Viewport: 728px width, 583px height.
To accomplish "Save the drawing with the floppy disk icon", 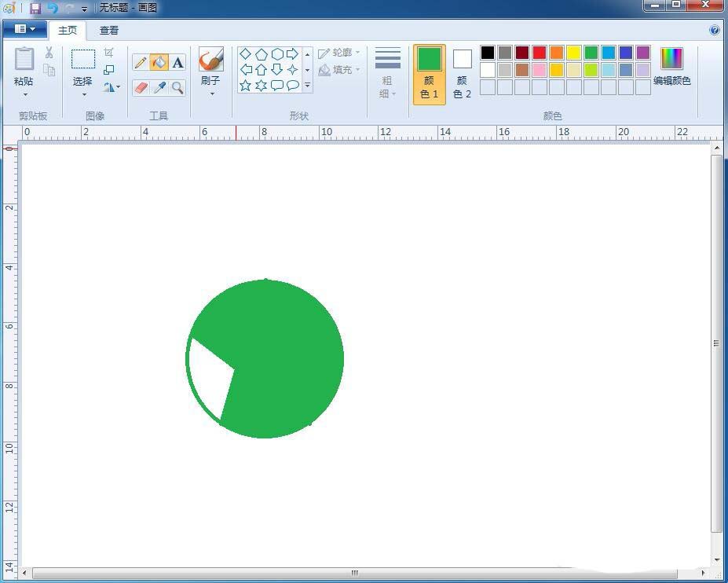I will click(x=35, y=8).
